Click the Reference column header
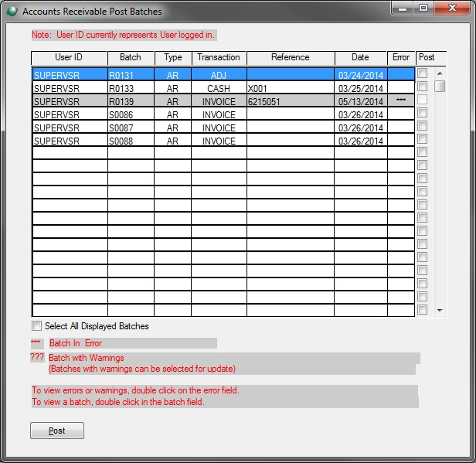Viewport: 476px width, 463px height. (291, 58)
